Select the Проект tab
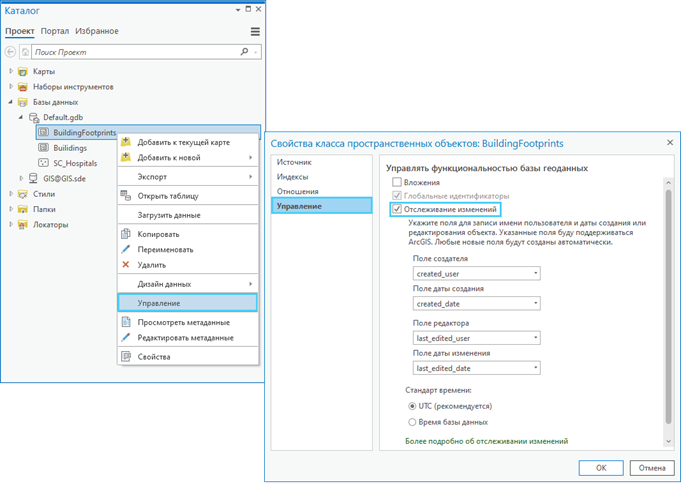 [20, 31]
